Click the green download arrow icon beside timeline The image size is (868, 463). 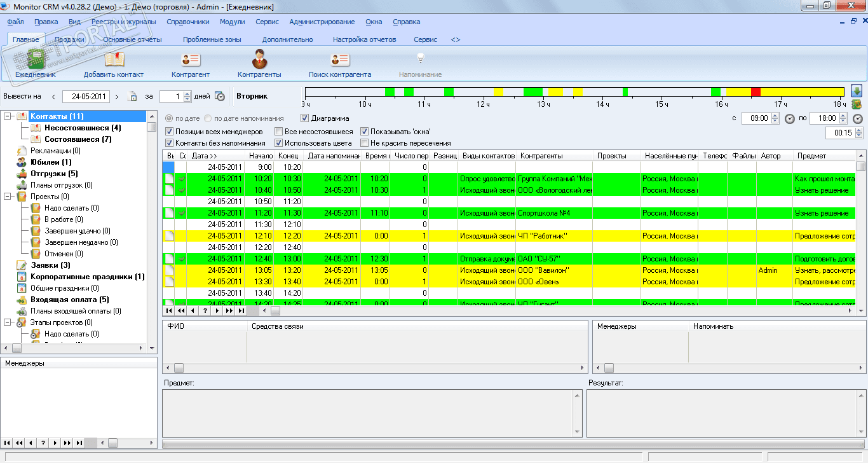click(857, 91)
